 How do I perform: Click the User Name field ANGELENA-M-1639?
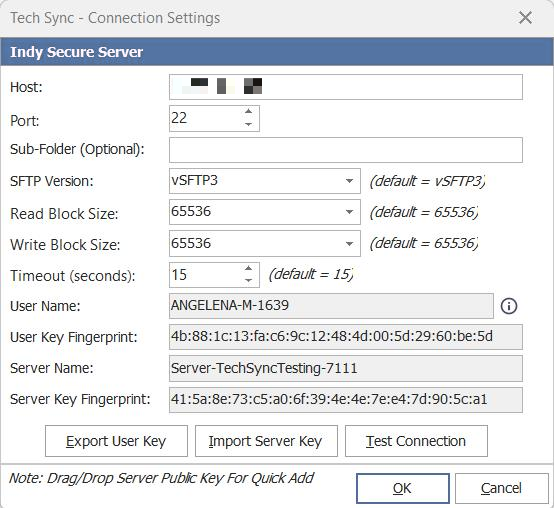[331, 306]
